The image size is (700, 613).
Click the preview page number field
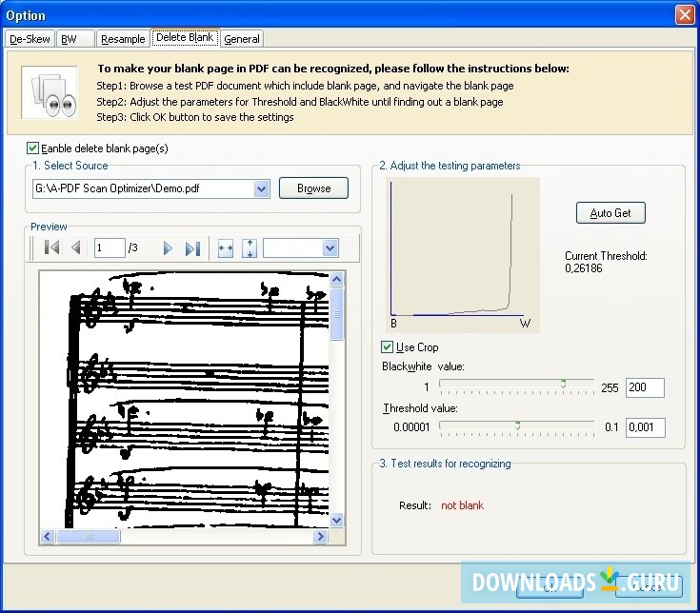click(109, 247)
